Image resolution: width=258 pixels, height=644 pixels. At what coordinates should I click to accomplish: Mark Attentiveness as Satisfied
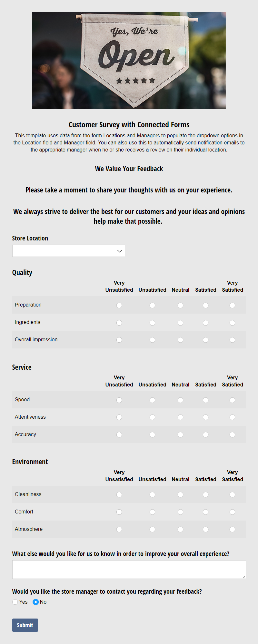click(205, 417)
